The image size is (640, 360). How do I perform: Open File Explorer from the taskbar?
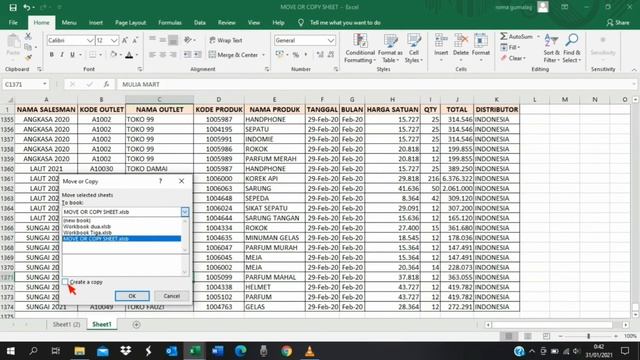[79, 351]
